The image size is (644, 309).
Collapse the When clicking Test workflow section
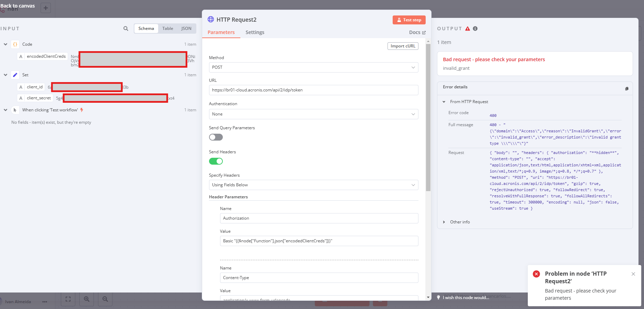[6, 110]
